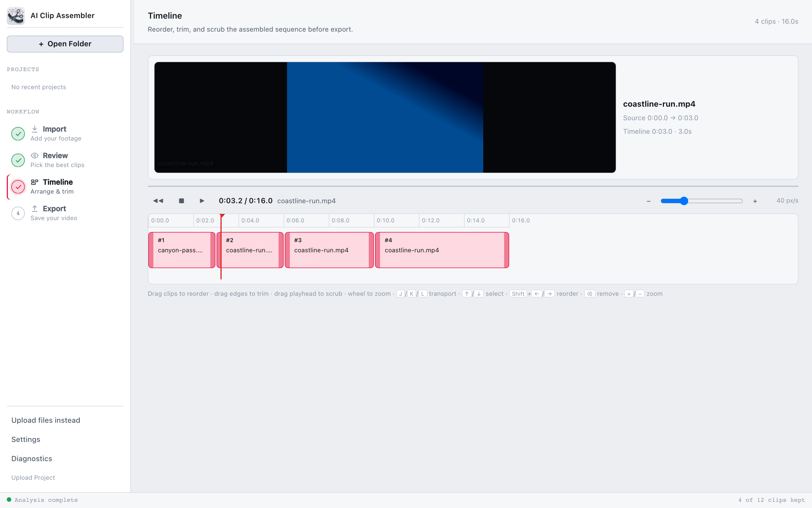Select clip #2 coastline-run on the timeline
The image size is (812, 508).
(x=250, y=250)
